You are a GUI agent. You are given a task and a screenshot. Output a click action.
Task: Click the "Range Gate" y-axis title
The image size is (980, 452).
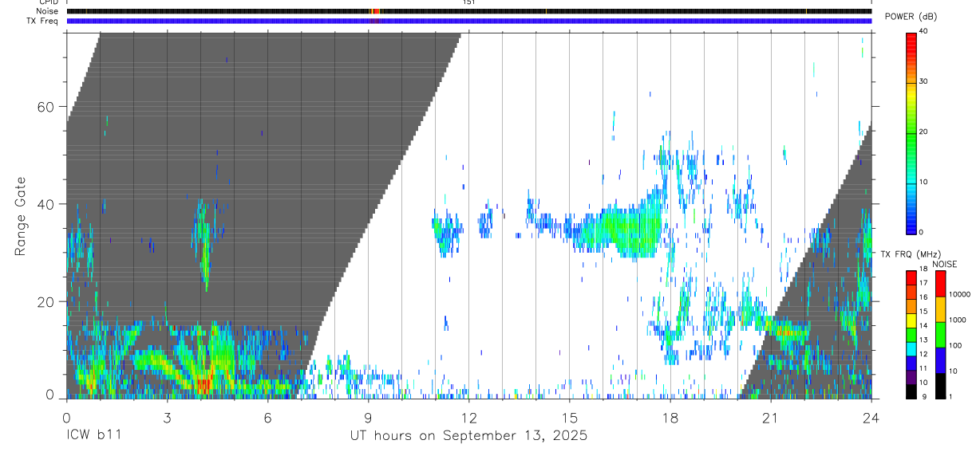pos(22,216)
